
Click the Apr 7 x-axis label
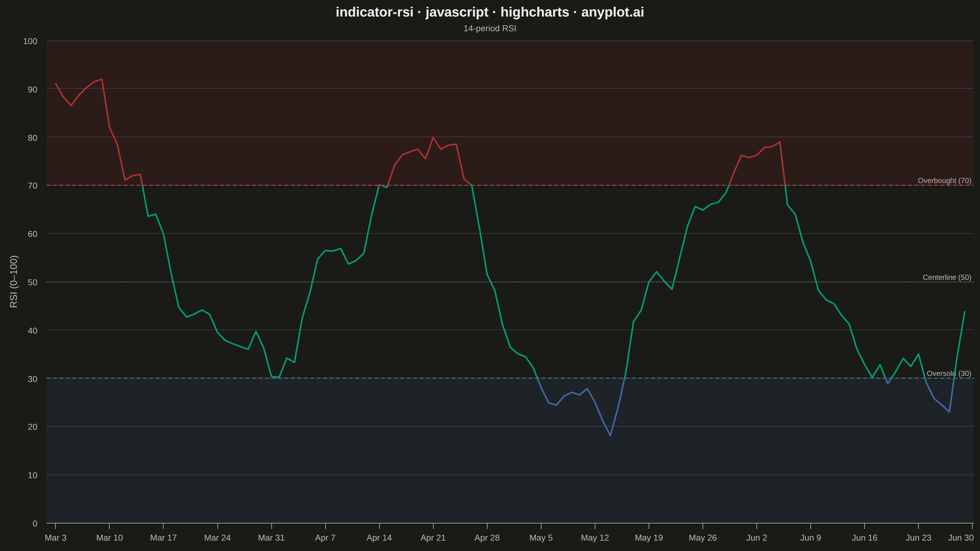point(325,538)
